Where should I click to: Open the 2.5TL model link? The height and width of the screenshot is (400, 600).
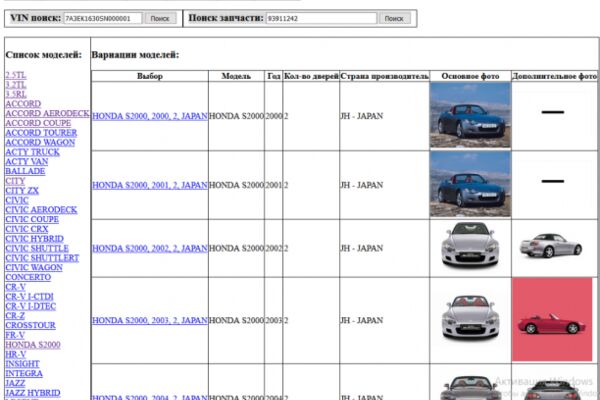(16, 75)
